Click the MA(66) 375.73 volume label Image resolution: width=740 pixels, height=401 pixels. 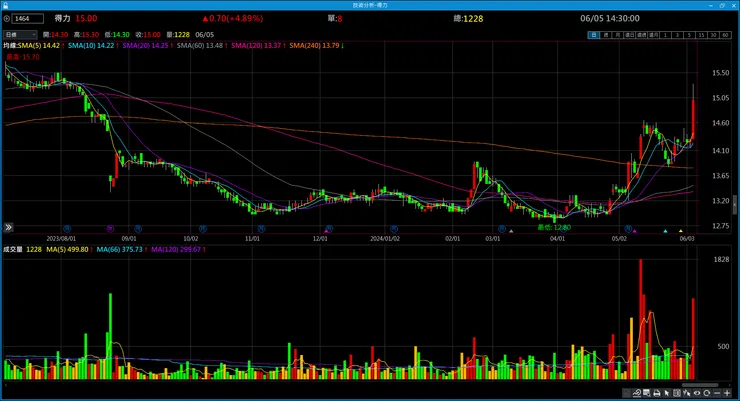(119, 249)
